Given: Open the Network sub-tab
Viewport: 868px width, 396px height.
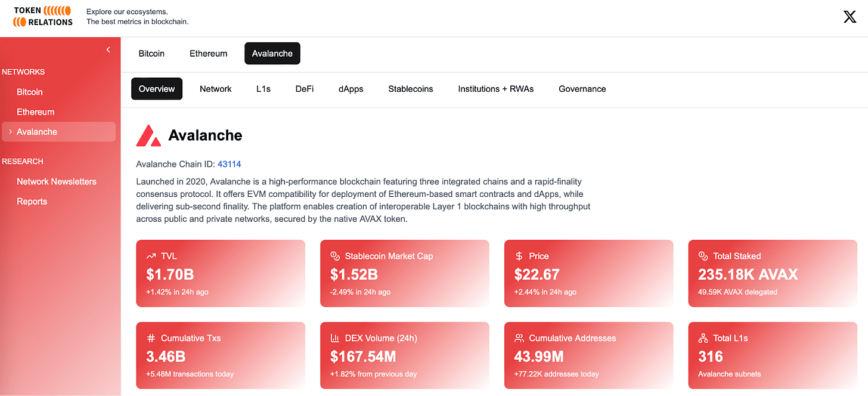Looking at the screenshot, I should click(x=216, y=89).
